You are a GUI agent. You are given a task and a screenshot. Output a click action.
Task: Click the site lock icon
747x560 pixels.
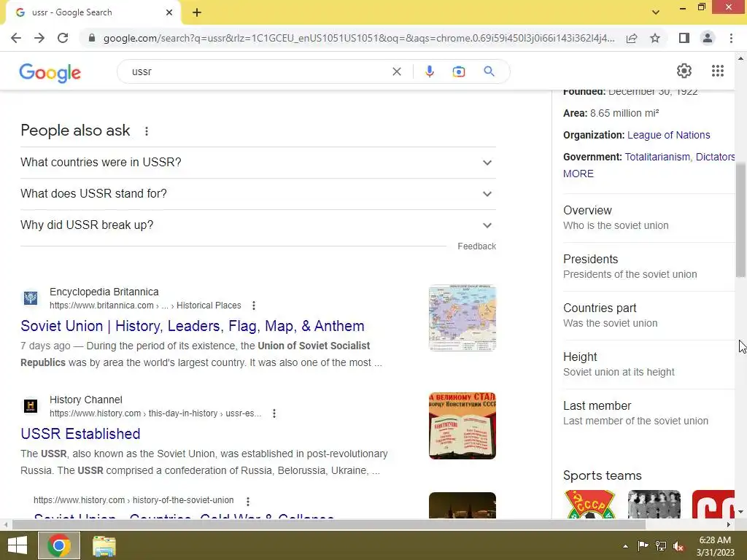(92, 38)
